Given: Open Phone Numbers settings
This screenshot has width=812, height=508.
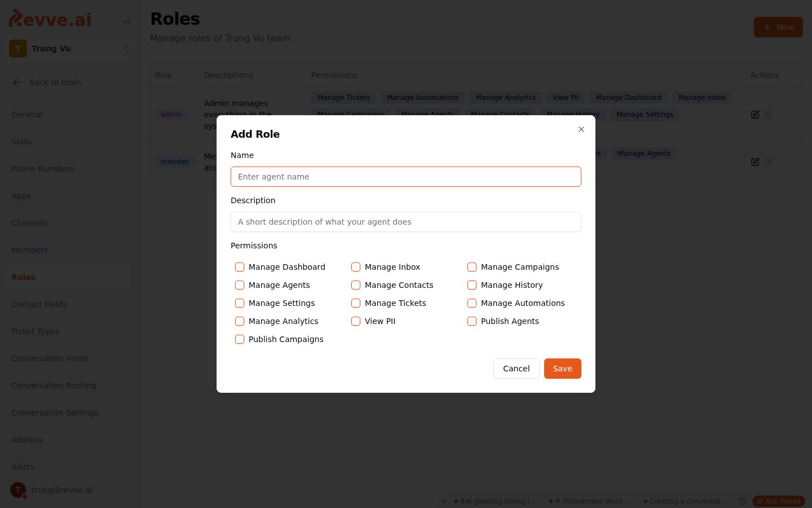Looking at the screenshot, I should (68, 169).
